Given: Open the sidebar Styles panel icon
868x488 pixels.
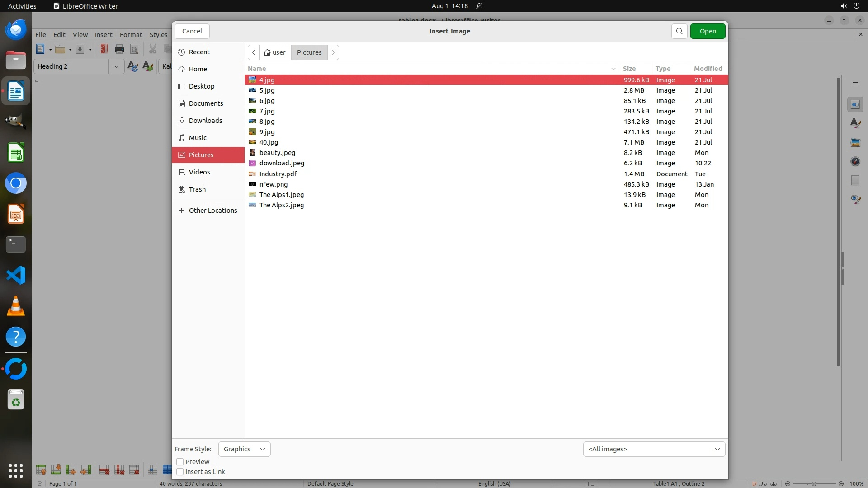Looking at the screenshot, I should [855, 123].
